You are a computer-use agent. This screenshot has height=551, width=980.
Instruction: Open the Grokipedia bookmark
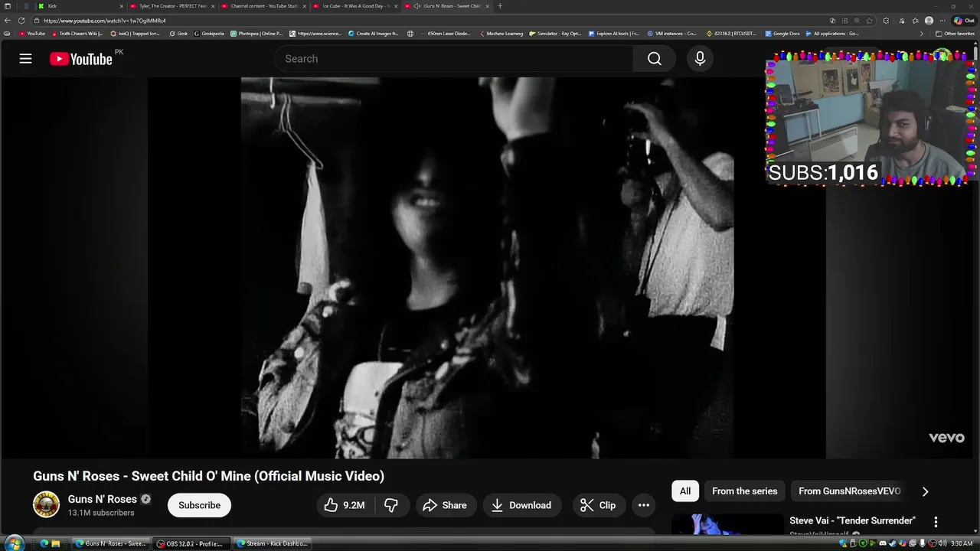209,34
